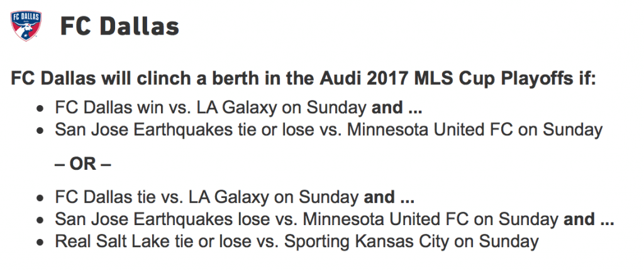Screen dimensions: 644x271
Task: Click the first bullet FC Dallas win line
Action: coord(238,108)
